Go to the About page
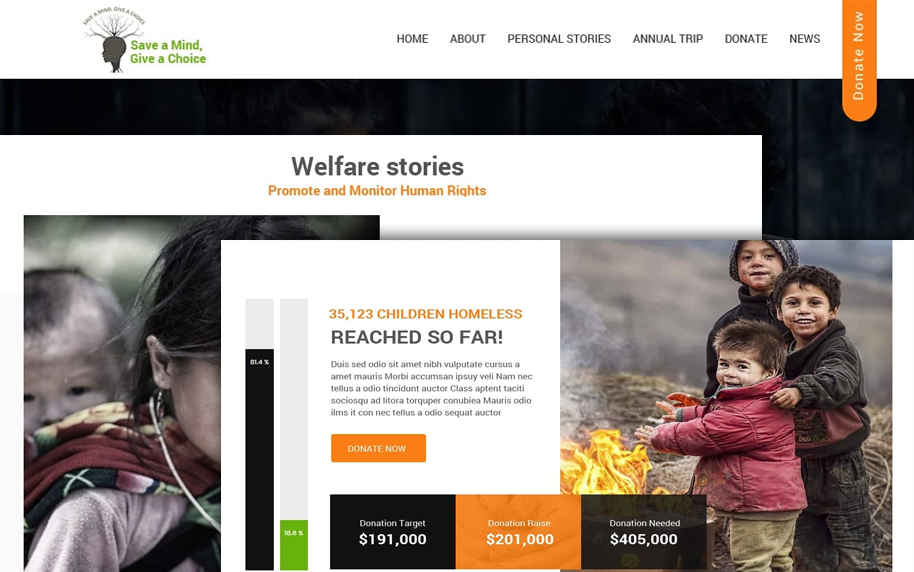The image size is (914, 572). click(467, 39)
